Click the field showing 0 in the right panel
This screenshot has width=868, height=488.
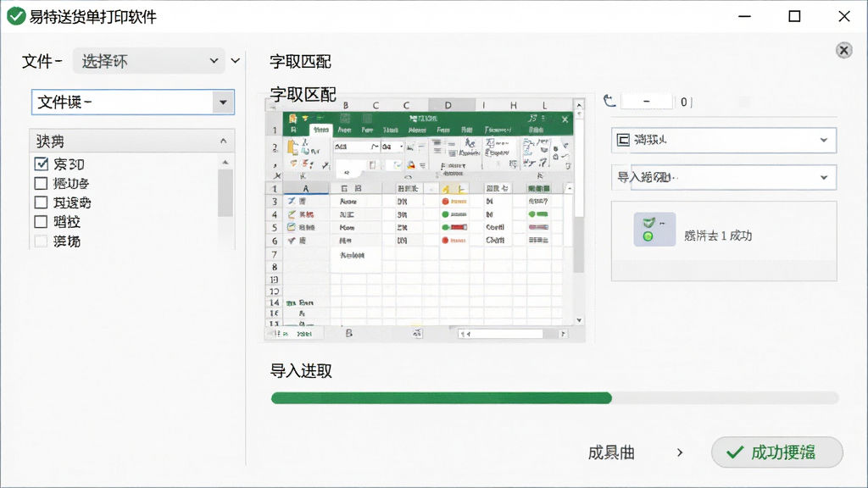pyautogui.click(x=685, y=102)
